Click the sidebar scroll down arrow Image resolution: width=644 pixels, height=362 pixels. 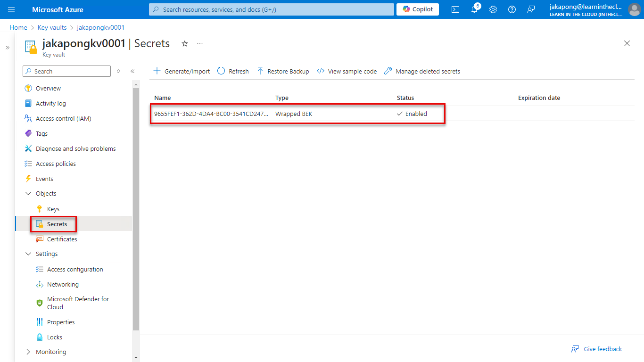(136, 358)
